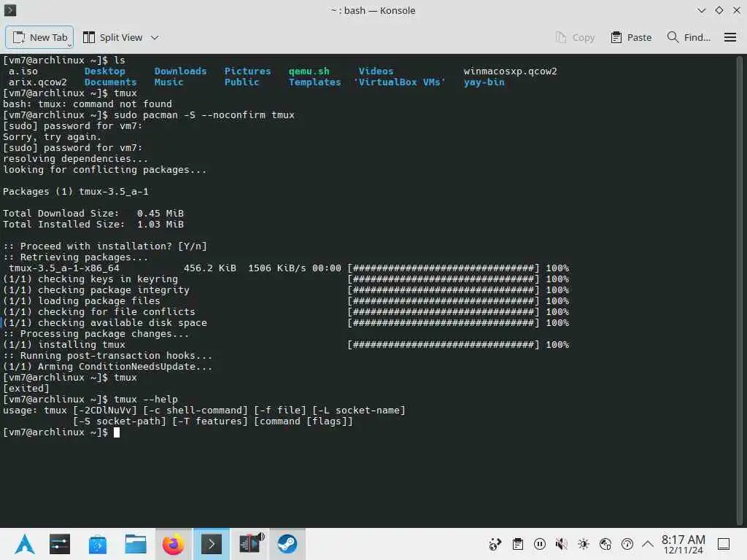Click 'a.iso' in the ls listing
The width and height of the screenshot is (747, 560).
(23, 71)
